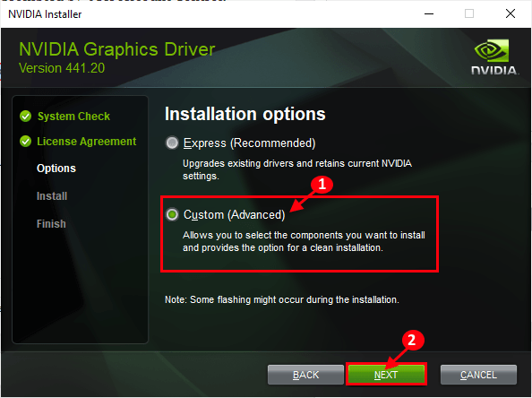Click the disabled maximize window icon
Screen dimensions: 532x398
(469, 13)
